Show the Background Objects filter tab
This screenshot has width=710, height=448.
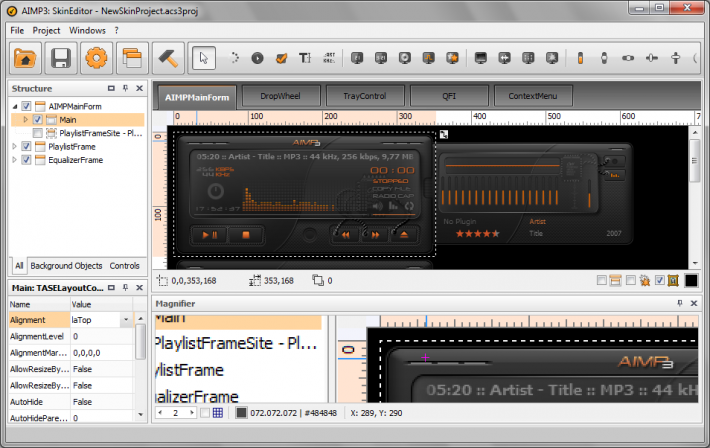tap(66, 266)
